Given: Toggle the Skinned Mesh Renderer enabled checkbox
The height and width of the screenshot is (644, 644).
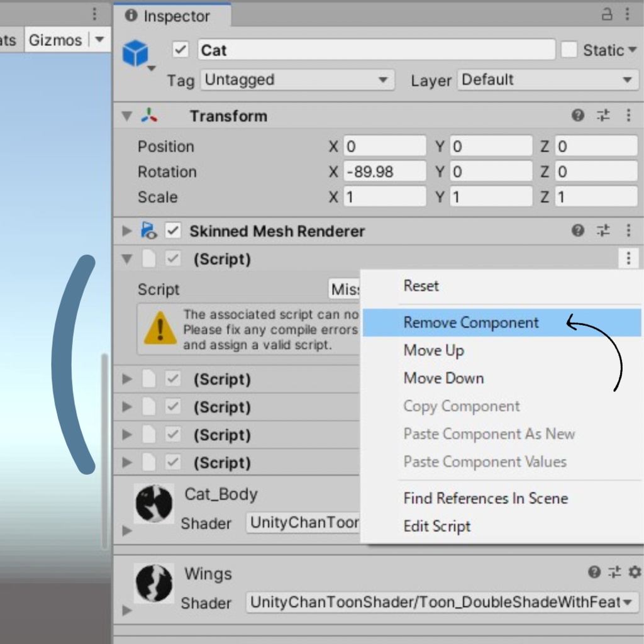Looking at the screenshot, I should click(173, 231).
